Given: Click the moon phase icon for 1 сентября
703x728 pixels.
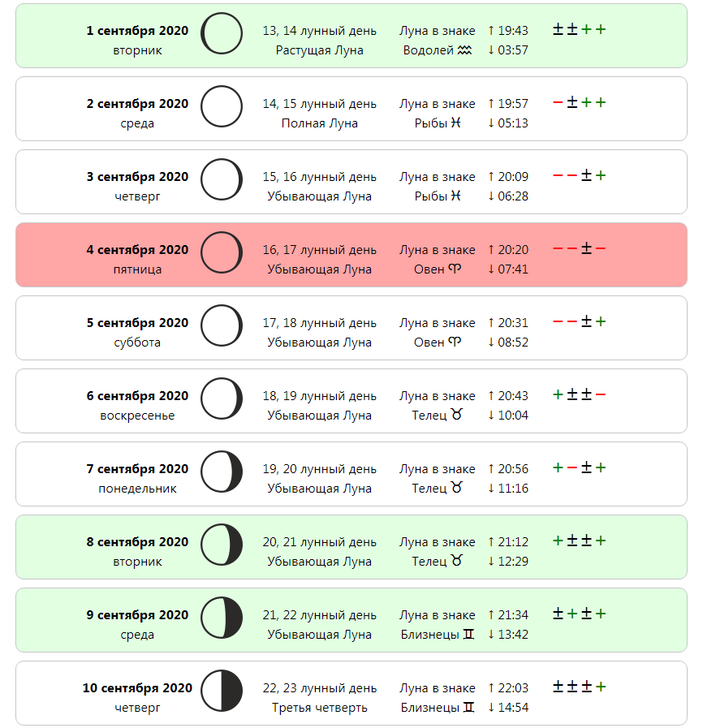Looking at the screenshot, I should click(222, 33).
